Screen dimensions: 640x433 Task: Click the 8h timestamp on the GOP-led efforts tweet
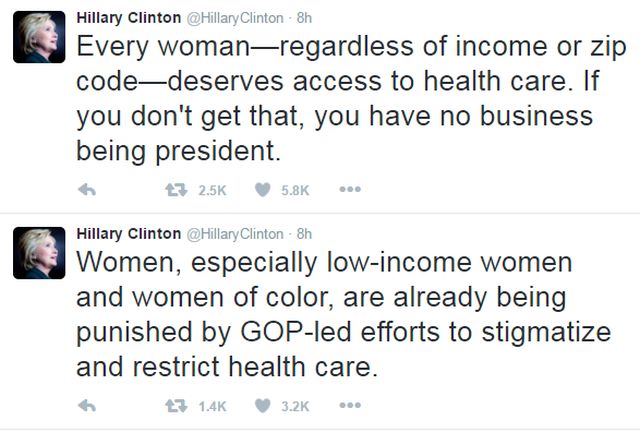click(x=305, y=234)
